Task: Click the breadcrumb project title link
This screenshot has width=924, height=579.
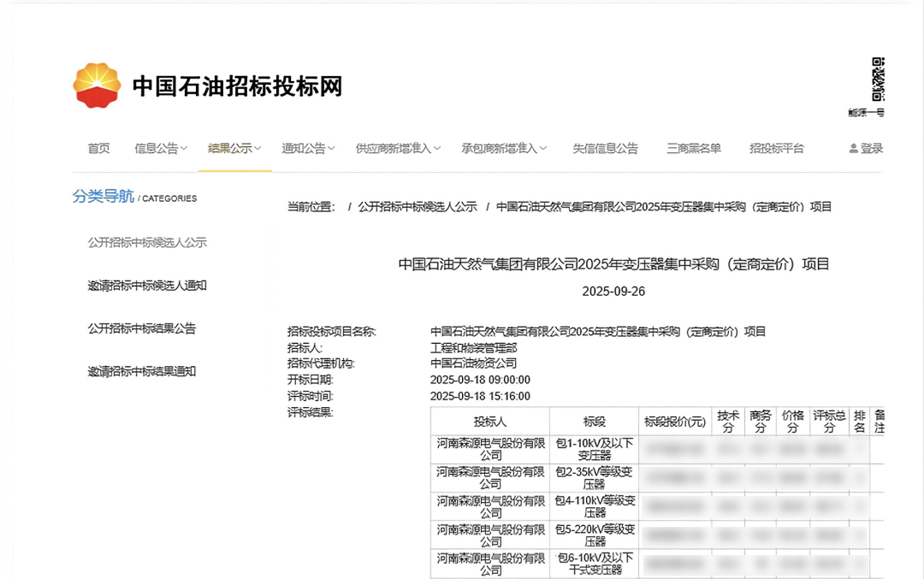Action: tap(664, 207)
